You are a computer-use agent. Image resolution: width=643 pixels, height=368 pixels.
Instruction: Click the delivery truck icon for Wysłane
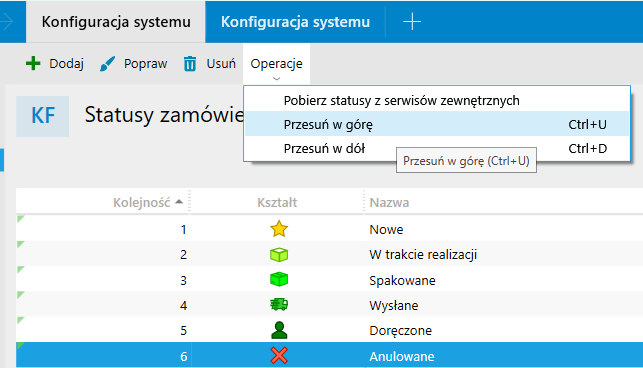click(279, 304)
